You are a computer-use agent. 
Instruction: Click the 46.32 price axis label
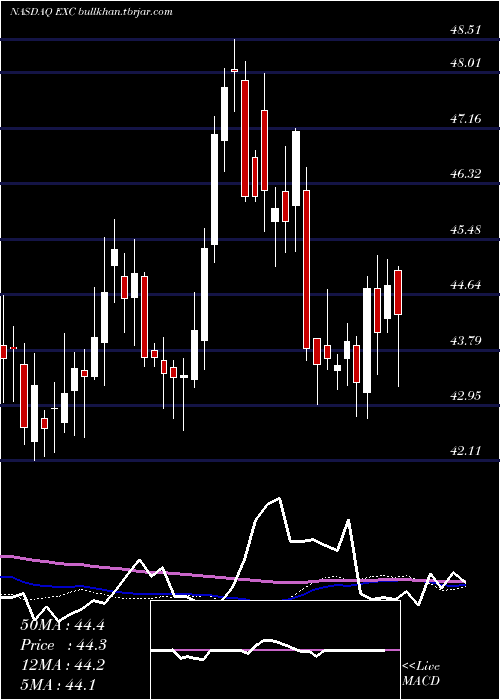tap(466, 174)
